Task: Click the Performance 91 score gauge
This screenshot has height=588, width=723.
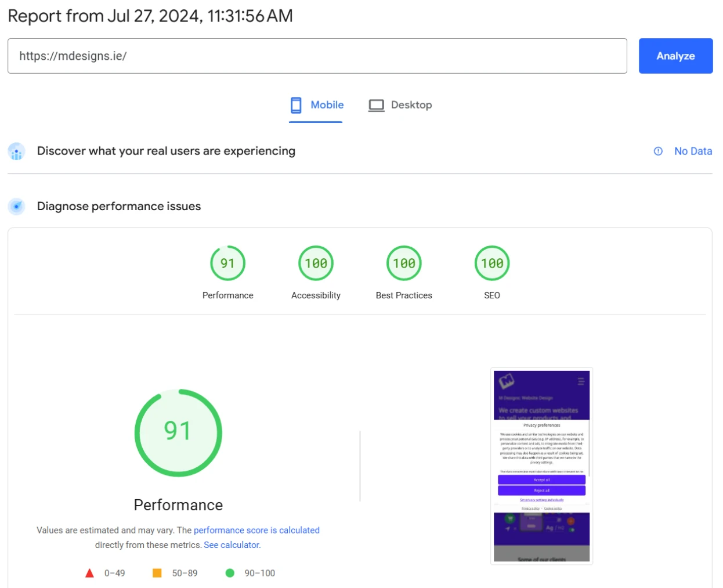Action: coord(228,262)
